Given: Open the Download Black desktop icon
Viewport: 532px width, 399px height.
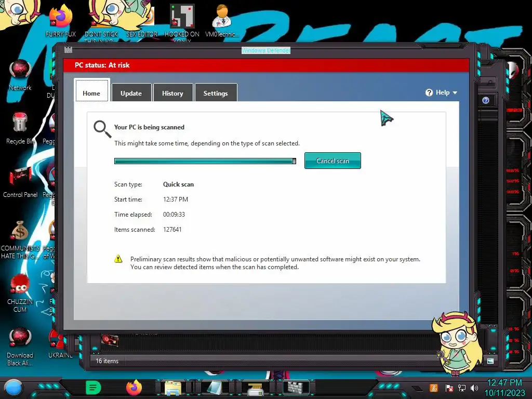Looking at the screenshot, I should pyautogui.click(x=20, y=346).
